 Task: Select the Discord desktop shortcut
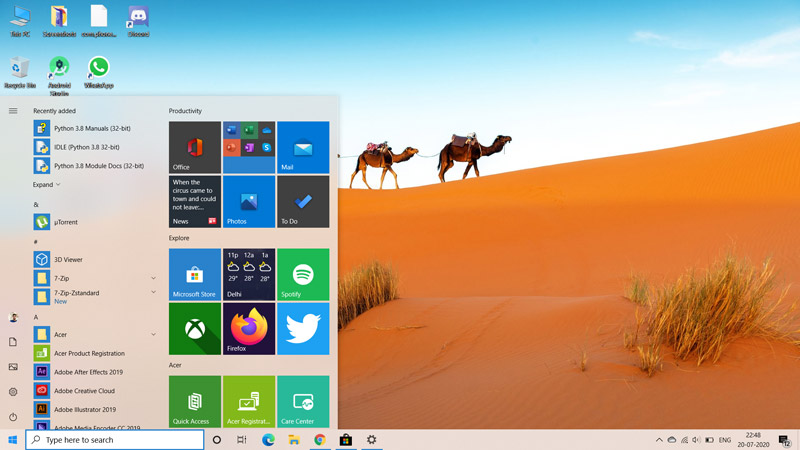[138, 21]
